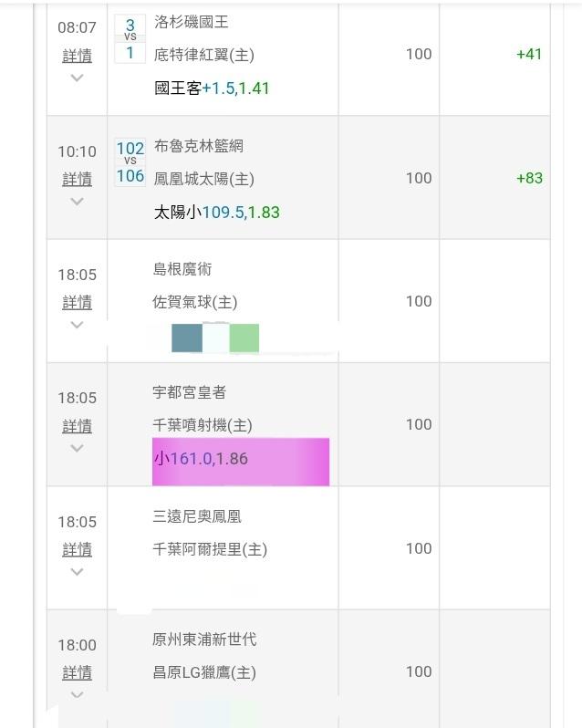Click the 3 vs 1 score box

(x=130, y=38)
